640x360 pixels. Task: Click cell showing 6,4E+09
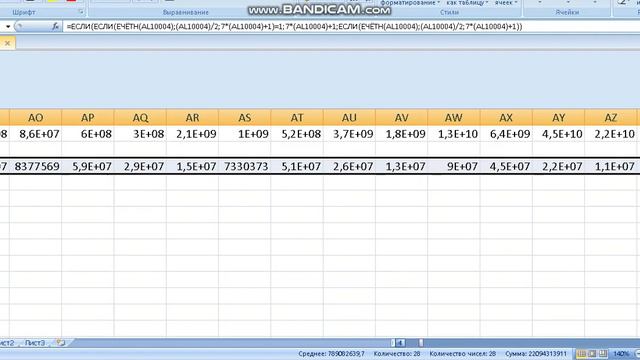pyautogui.click(x=506, y=134)
